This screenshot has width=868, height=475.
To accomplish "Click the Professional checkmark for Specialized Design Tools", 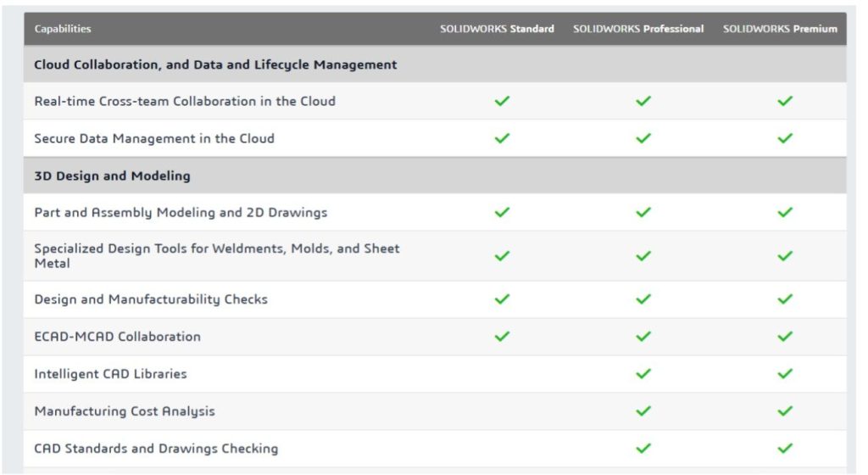I will (x=643, y=256).
